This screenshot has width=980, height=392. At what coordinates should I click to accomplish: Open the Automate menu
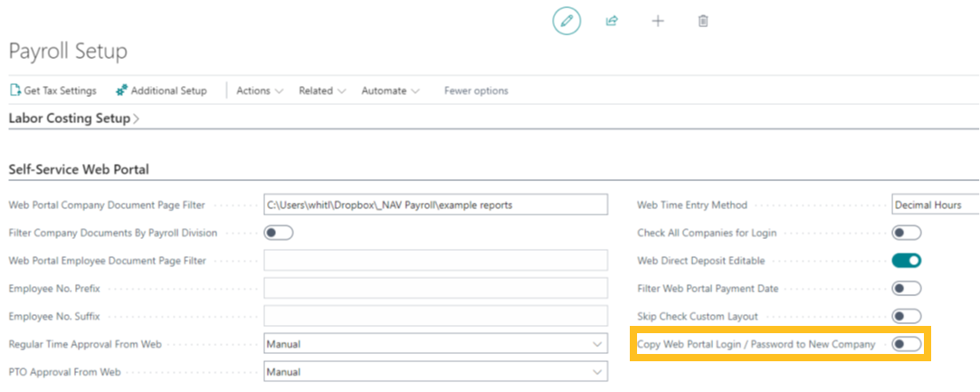click(x=390, y=91)
